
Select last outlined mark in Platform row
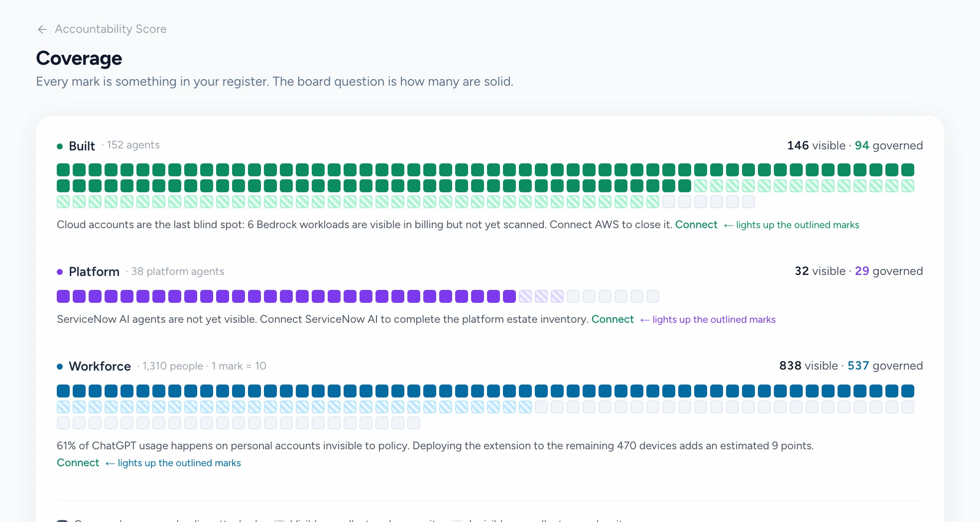pos(653,296)
